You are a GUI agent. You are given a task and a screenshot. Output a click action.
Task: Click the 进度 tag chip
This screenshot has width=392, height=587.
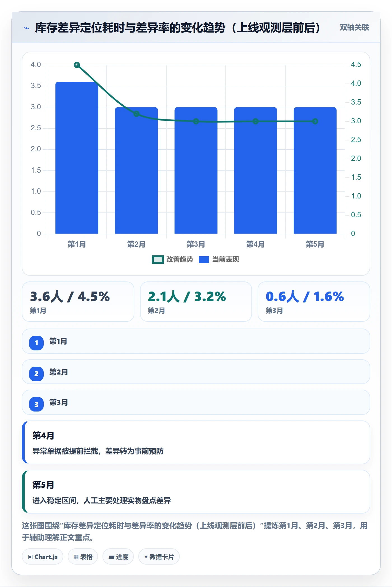coord(118,557)
